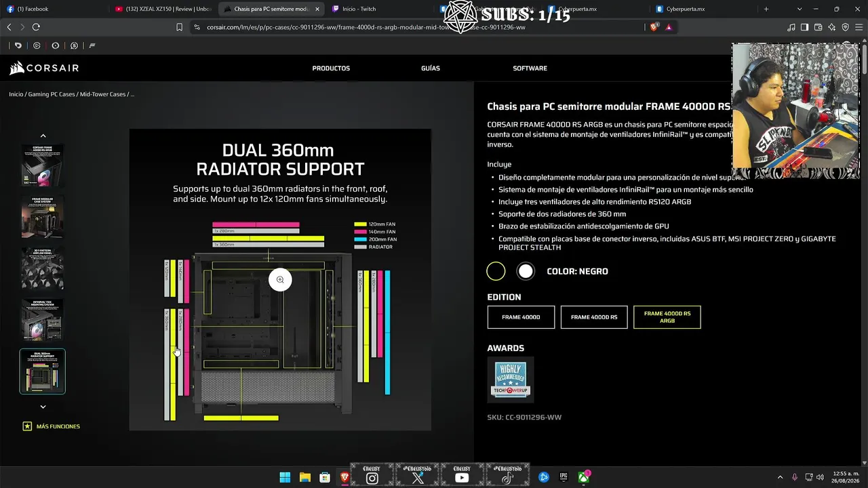
Task: Open the Mid-Tower Cases breadcrumb
Action: [103, 94]
